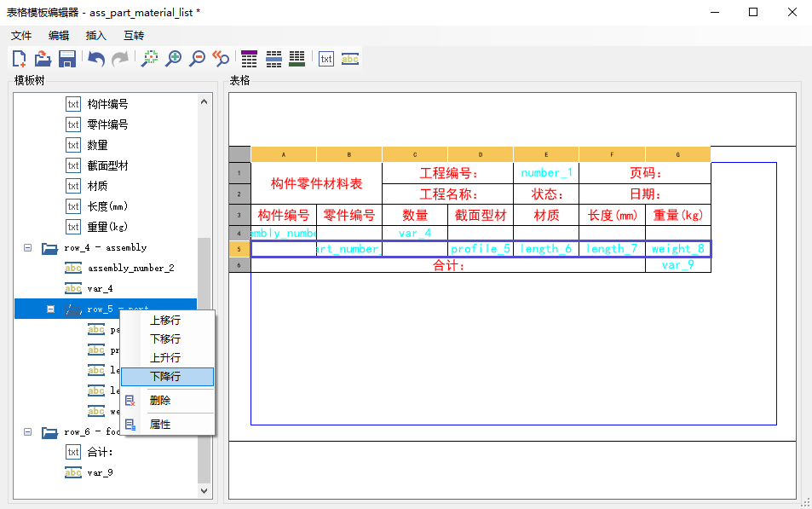
Task: Save the template with the floppy icon
Action: 67,59
